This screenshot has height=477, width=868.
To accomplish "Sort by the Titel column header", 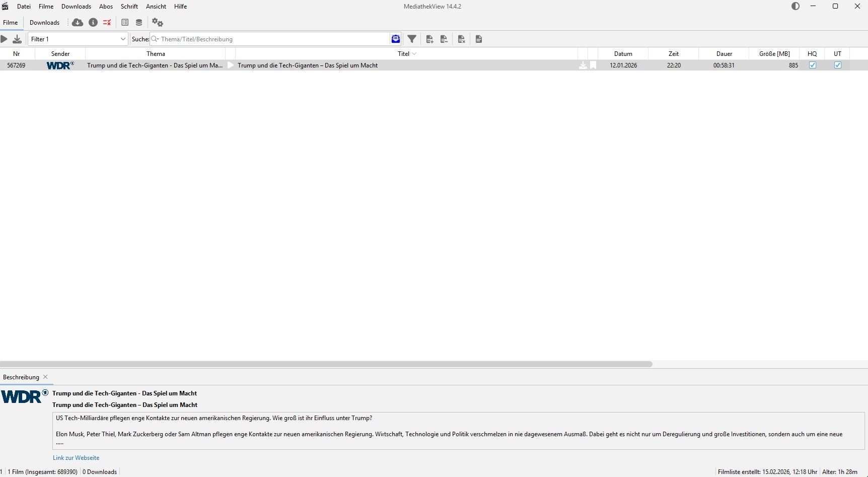I will coord(403,53).
